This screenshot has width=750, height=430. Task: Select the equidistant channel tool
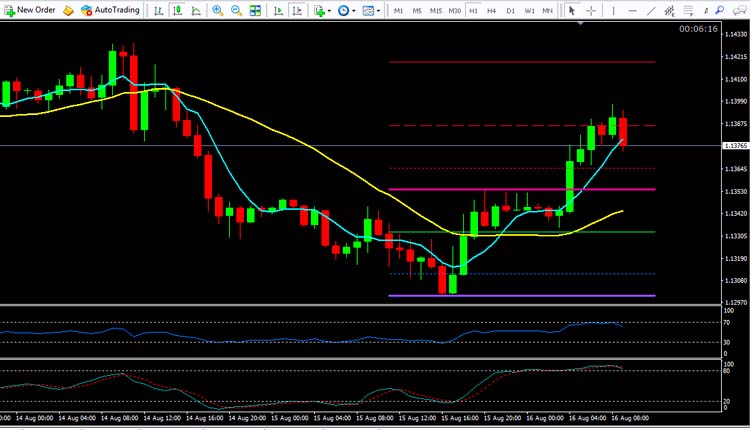coord(670,10)
